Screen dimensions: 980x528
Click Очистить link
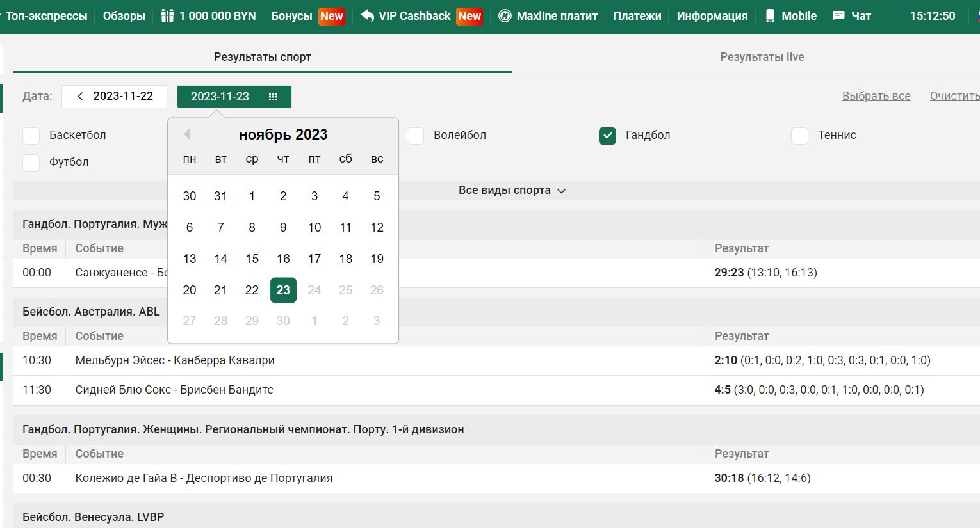pyautogui.click(x=955, y=96)
